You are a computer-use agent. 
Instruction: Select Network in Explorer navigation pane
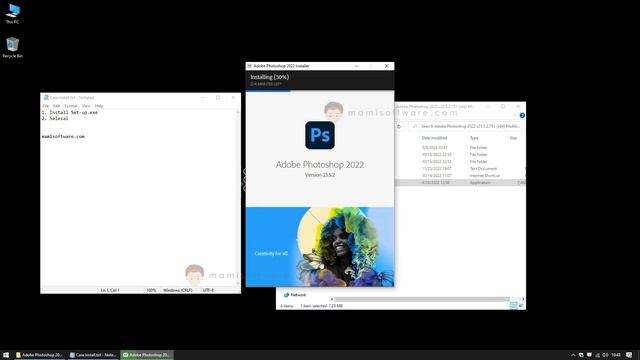295,295
